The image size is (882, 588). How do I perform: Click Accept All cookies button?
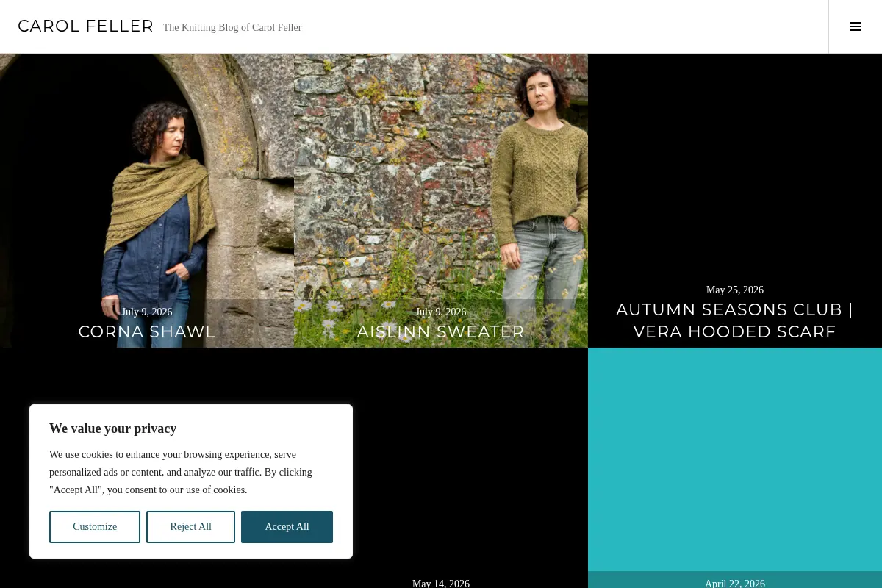coord(287,527)
